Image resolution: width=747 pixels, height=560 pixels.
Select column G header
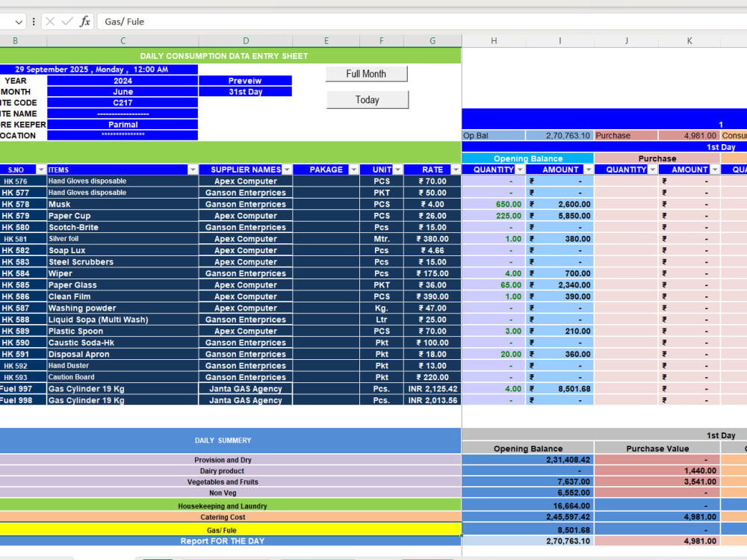pyautogui.click(x=432, y=41)
